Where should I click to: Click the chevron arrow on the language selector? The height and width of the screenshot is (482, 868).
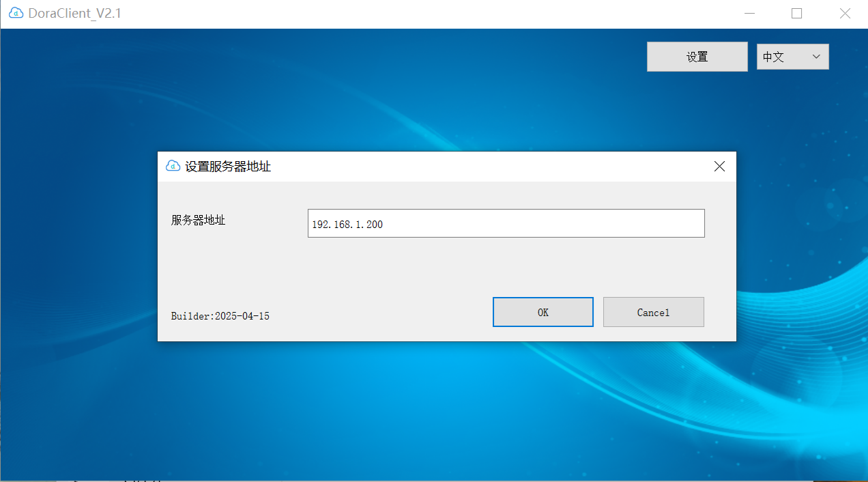tap(816, 57)
